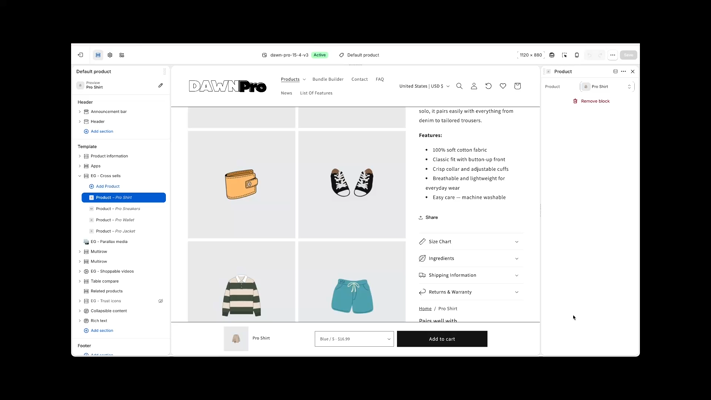This screenshot has width=711, height=400.
Task: Expand the Product information section
Action: point(80,156)
